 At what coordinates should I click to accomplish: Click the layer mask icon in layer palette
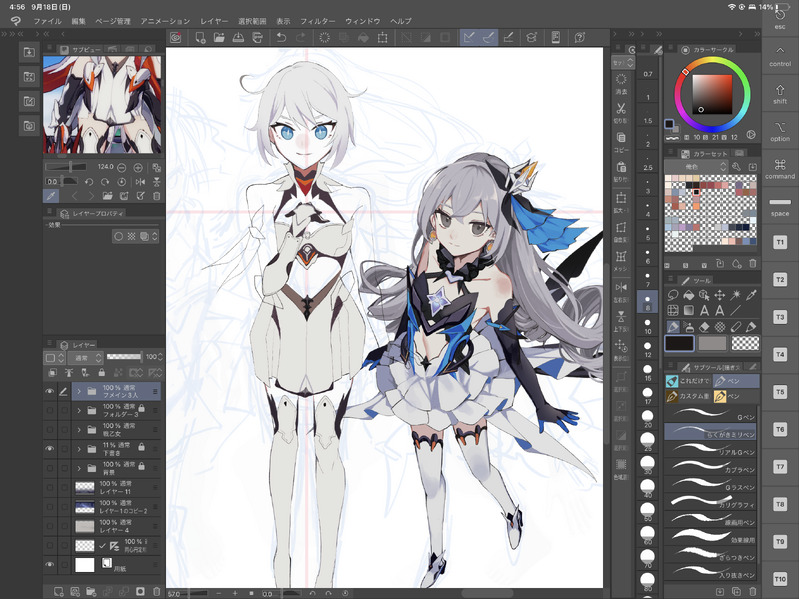[140, 591]
